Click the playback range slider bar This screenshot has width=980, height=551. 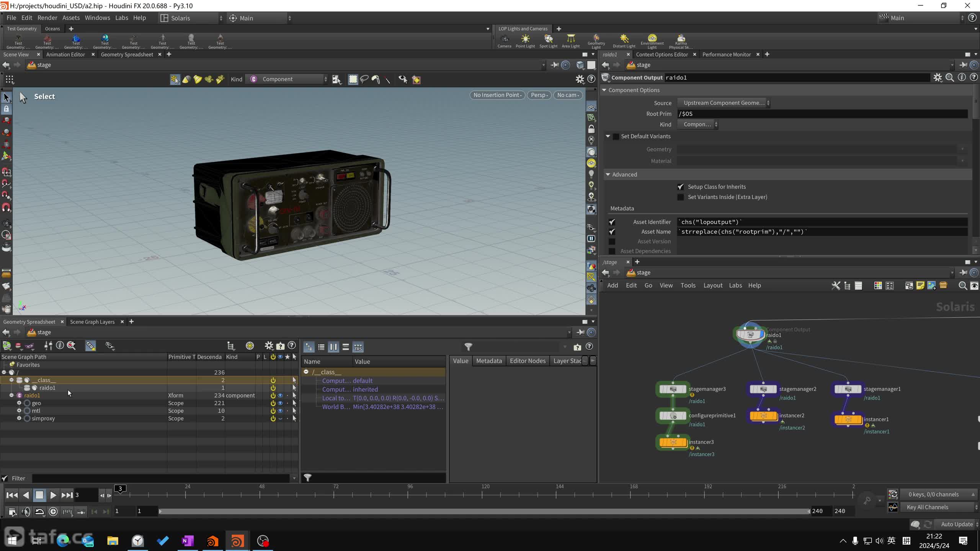[x=484, y=511]
